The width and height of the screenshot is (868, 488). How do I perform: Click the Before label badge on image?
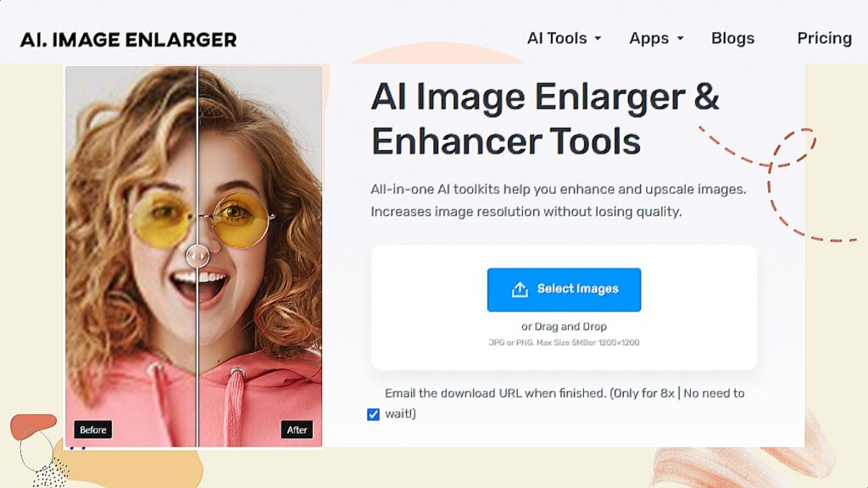pyautogui.click(x=92, y=430)
